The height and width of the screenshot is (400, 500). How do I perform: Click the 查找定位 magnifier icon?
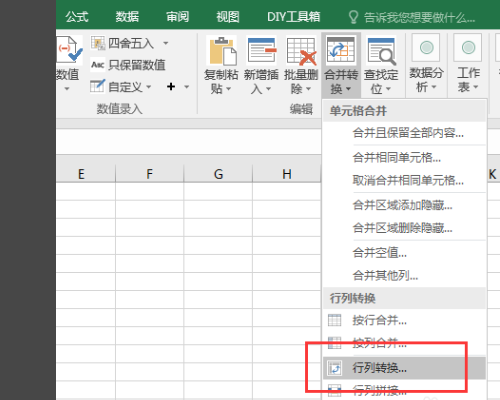click(381, 51)
